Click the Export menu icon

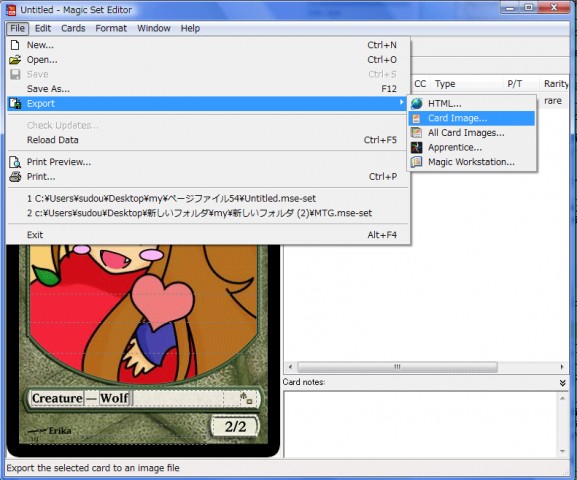15,103
